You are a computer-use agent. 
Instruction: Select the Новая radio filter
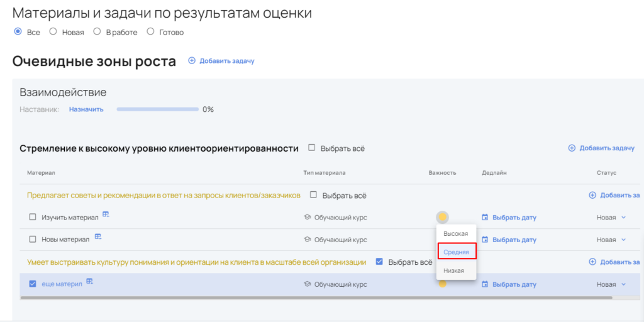pyautogui.click(x=53, y=31)
